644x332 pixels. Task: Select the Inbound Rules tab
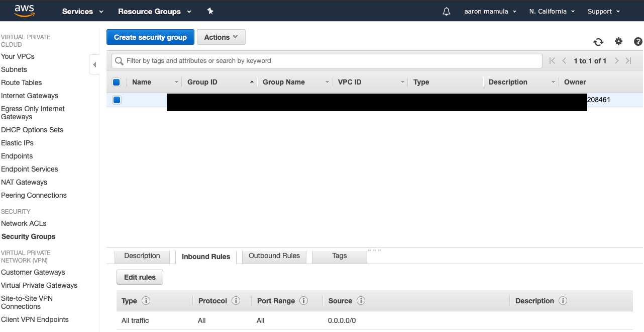(x=206, y=257)
